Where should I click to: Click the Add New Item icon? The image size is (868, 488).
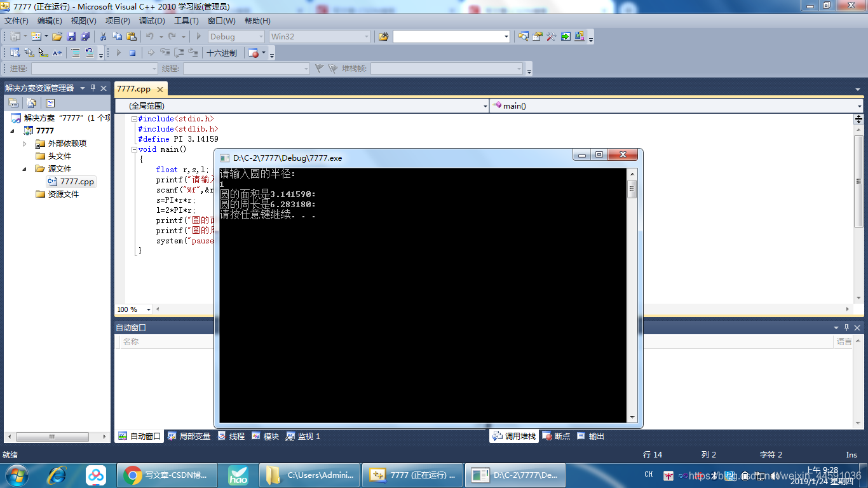[x=36, y=37]
